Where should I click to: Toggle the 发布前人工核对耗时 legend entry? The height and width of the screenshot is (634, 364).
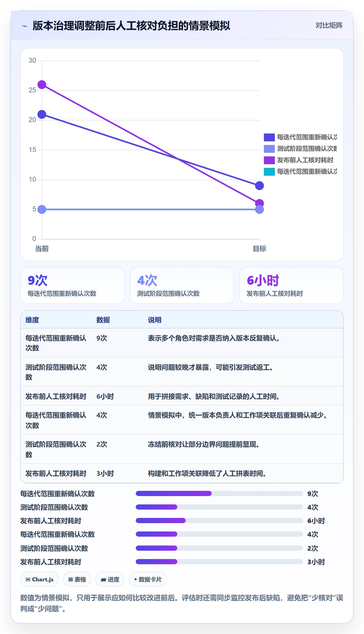click(x=298, y=160)
